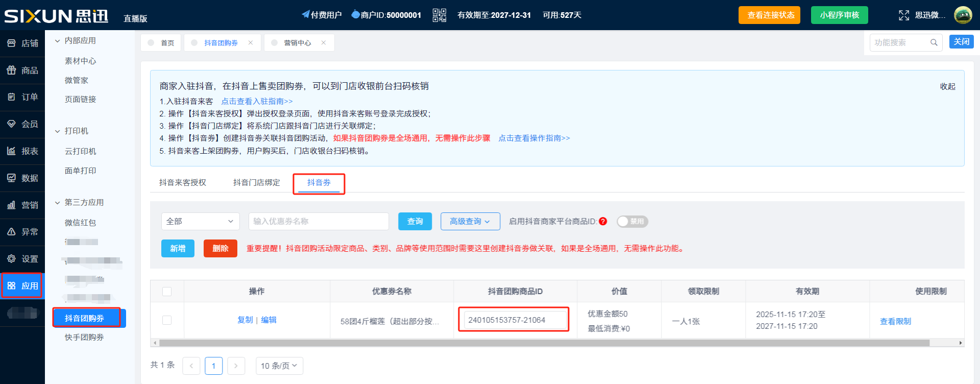Check the select-all checkbox in table header
The image size is (980, 384).
(167, 292)
